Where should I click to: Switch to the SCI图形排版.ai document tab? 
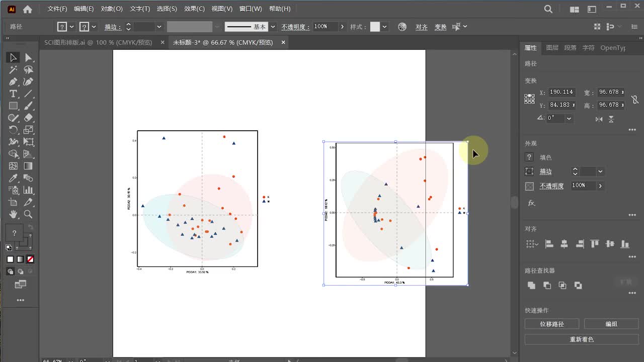click(x=98, y=43)
